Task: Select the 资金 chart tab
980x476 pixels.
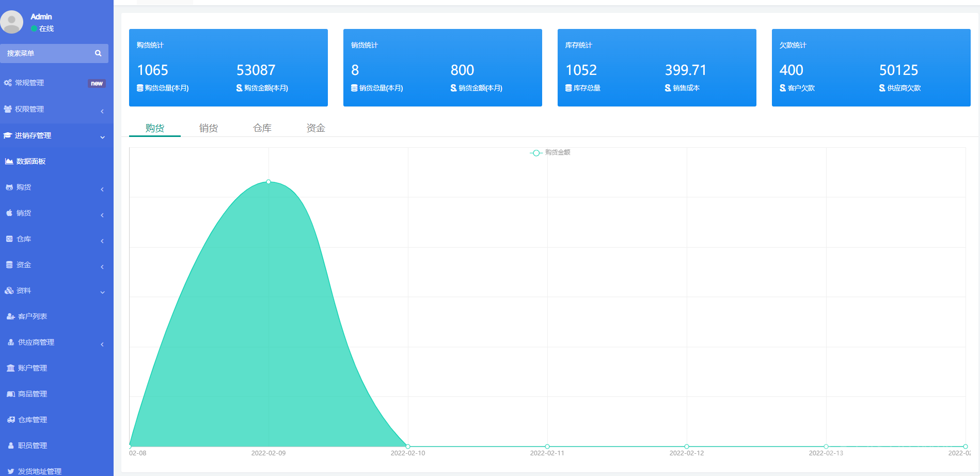Action: pos(315,128)
